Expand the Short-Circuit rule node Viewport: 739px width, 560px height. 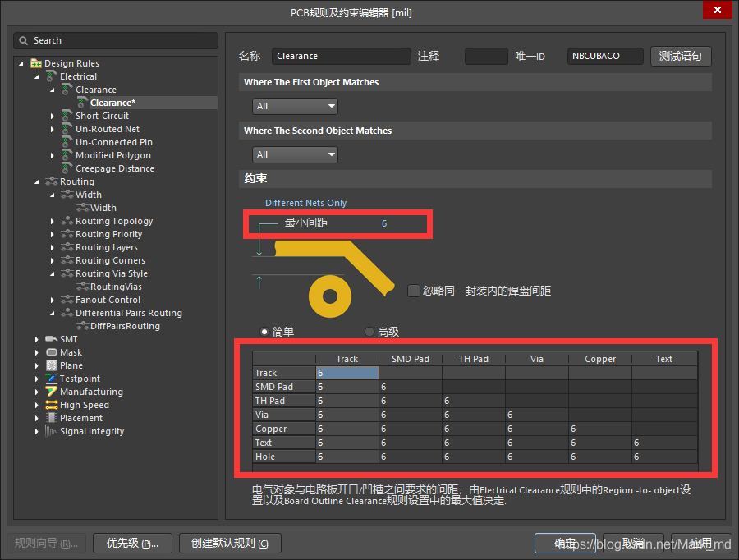tap(53, 116)
